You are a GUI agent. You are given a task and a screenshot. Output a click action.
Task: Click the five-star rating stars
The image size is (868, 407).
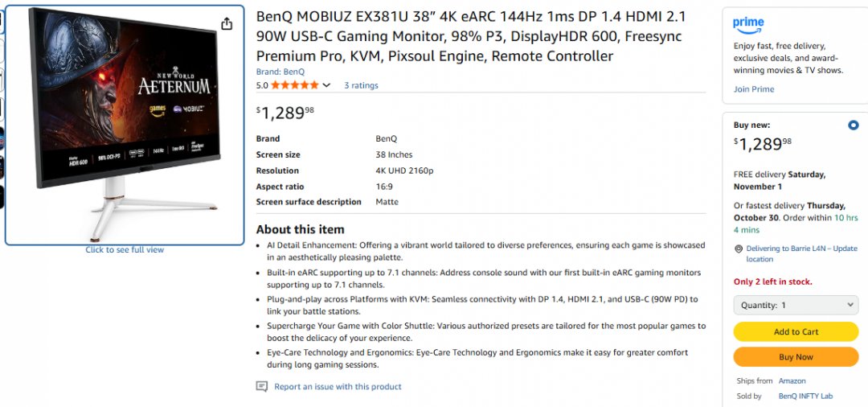294,85
